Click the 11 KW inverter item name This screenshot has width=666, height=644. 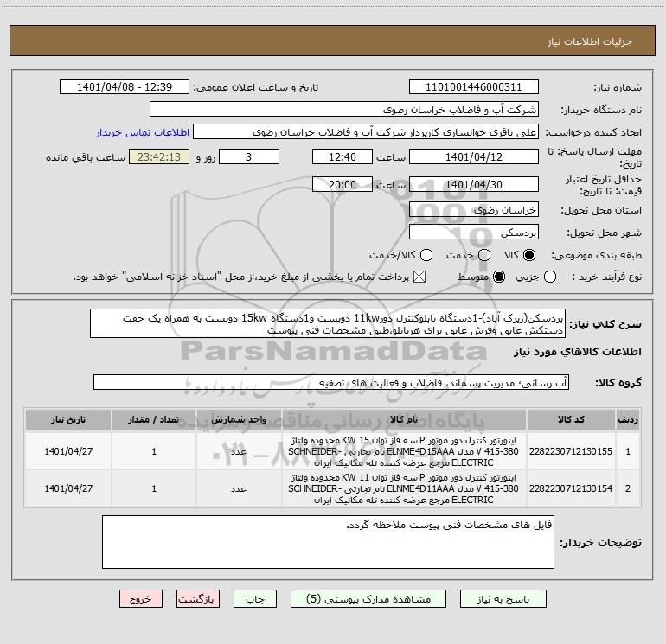point(404,488)
